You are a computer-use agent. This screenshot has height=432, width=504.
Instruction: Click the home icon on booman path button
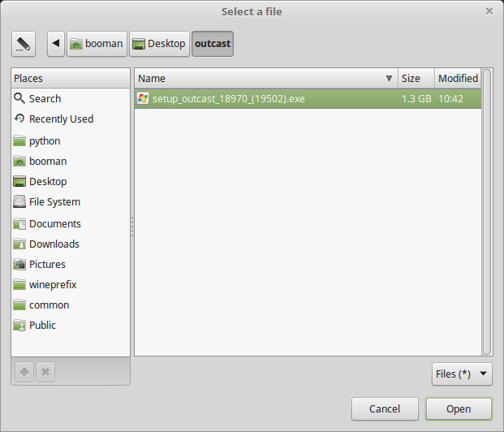(x=76, y=44)
